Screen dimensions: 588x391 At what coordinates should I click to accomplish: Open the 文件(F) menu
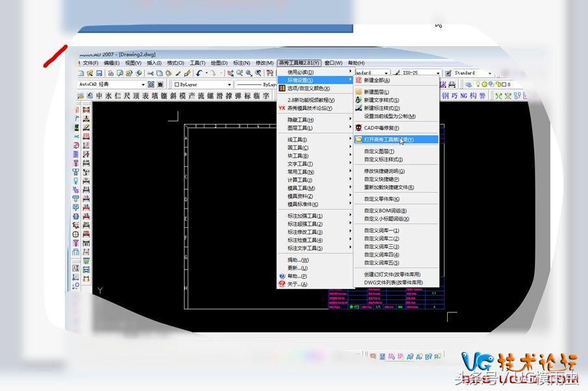point(90,63)
